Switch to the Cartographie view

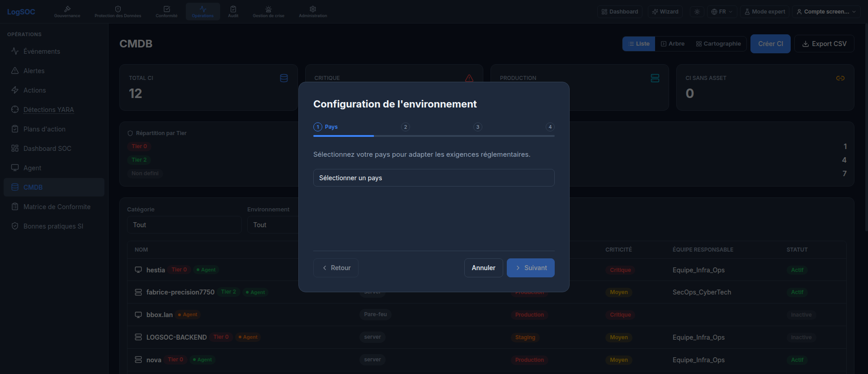(718, 44)
